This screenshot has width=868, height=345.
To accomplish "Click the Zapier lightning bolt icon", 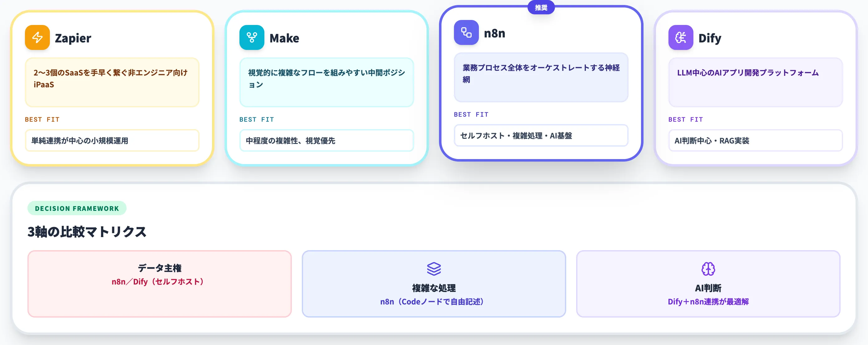I will click(x=37, y=37).
